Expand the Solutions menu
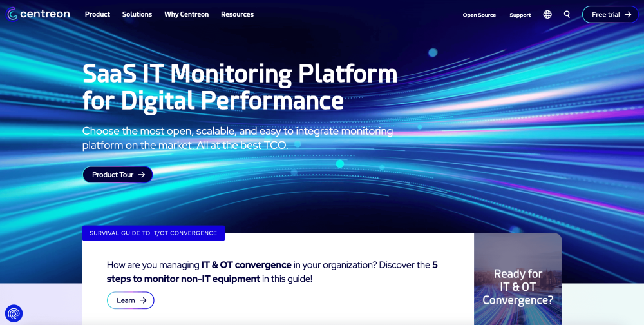Viewport: 644px width, 325px height. (137, 14)
